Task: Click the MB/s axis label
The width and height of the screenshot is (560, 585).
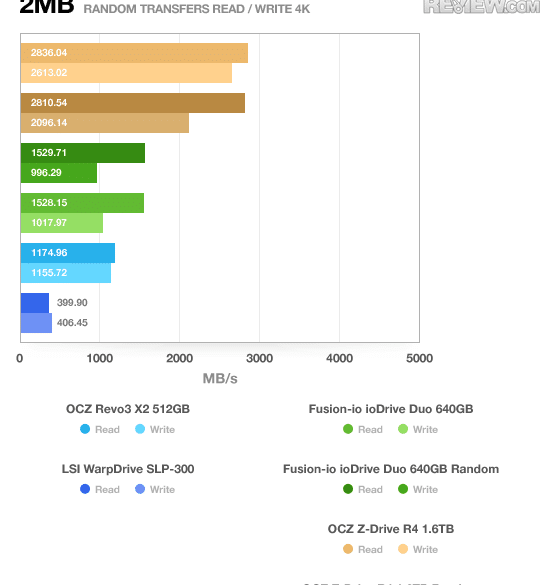Action: pyautogui.click(x=220, y=378)
